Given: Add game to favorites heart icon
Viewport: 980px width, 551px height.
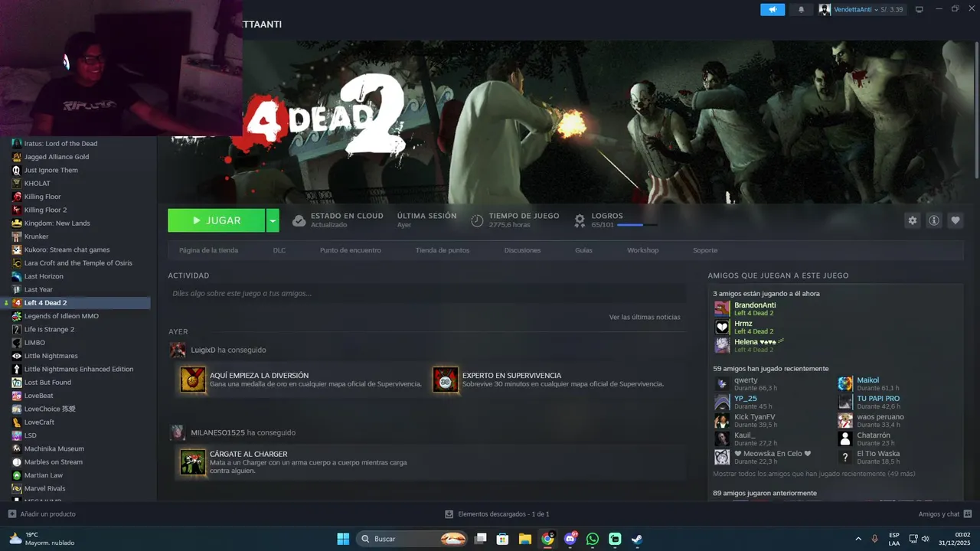Looking at the screenshot, I should point(955,220).
